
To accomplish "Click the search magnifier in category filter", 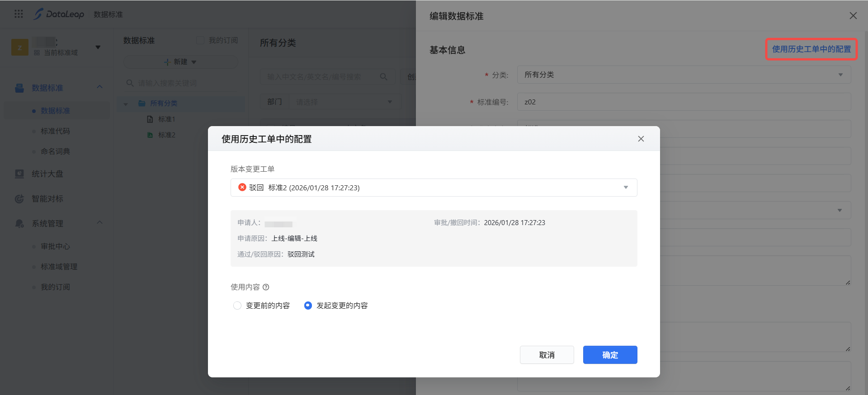I will [x=383, y=77].
